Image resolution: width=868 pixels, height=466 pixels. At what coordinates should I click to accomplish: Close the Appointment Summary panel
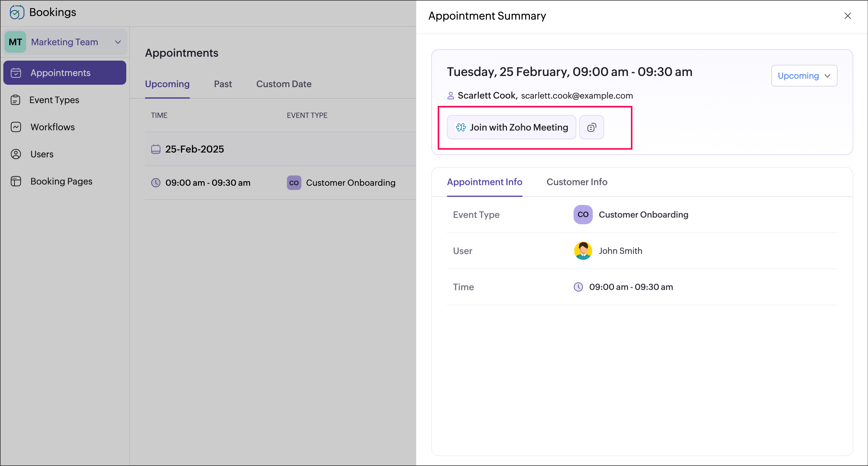pos(848,16)
